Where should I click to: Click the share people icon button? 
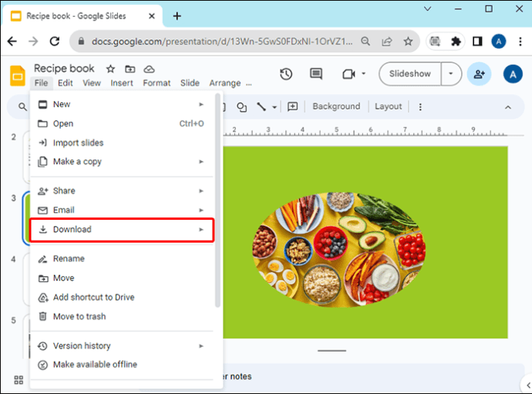pos(479,74)
